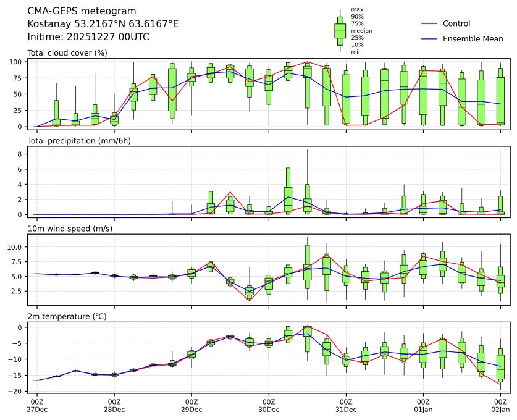Click the 00Z 31Dec x-axis label
This screenshot has height=420, width=517.
click(x=346, y=405)
